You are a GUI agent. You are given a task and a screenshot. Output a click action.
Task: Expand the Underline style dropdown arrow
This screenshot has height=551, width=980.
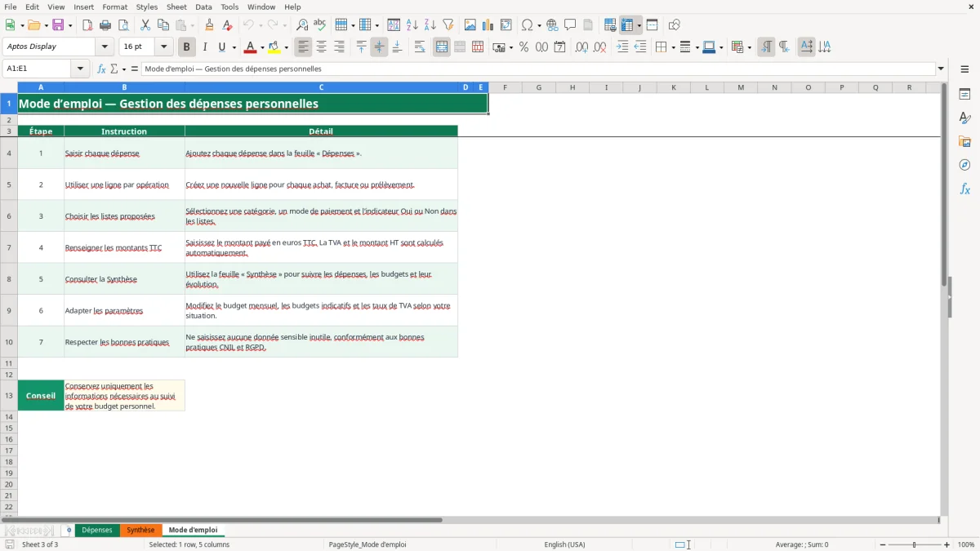(234, 47)
